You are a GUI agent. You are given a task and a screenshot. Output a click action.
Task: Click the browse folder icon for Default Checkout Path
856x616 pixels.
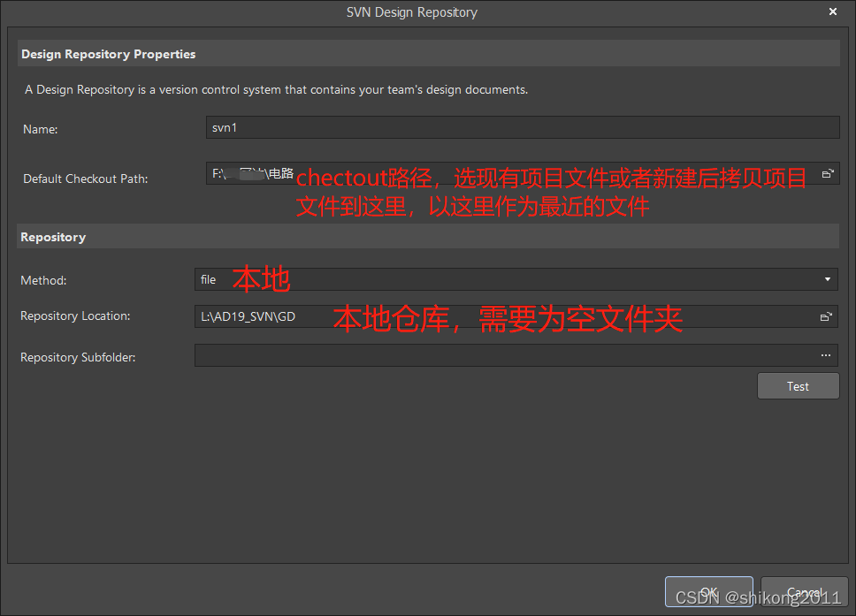(x=827, y=174)
